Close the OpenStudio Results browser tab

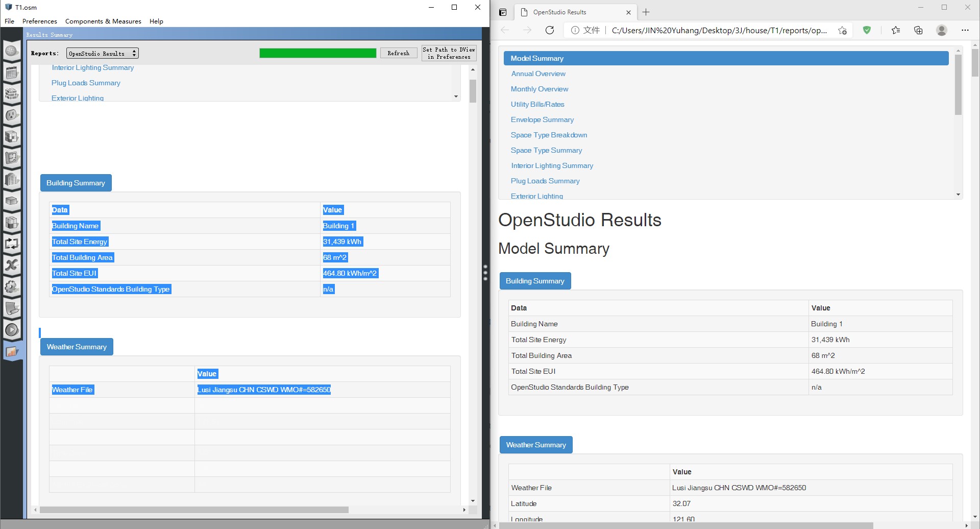point(628,12)
